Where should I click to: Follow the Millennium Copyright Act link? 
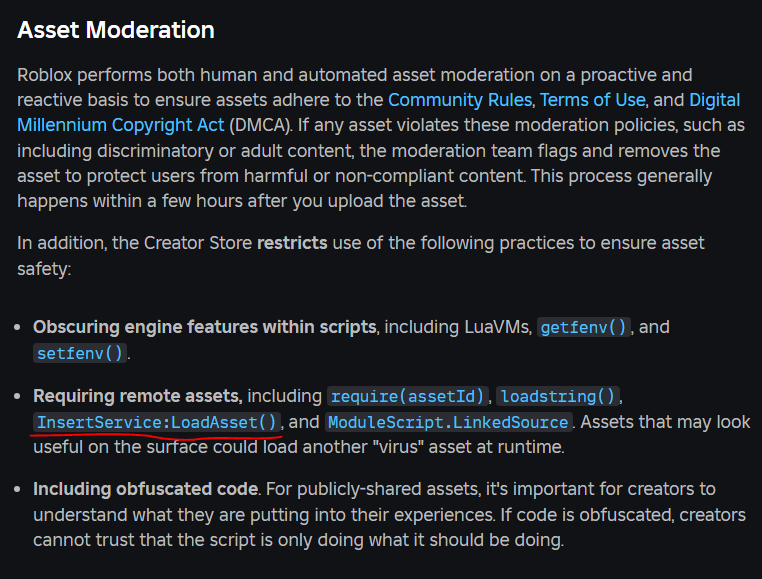tap(120, 125)
